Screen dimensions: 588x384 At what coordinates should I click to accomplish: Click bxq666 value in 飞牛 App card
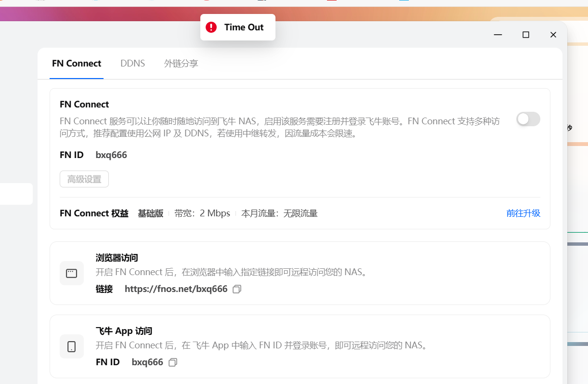[147, 362]
